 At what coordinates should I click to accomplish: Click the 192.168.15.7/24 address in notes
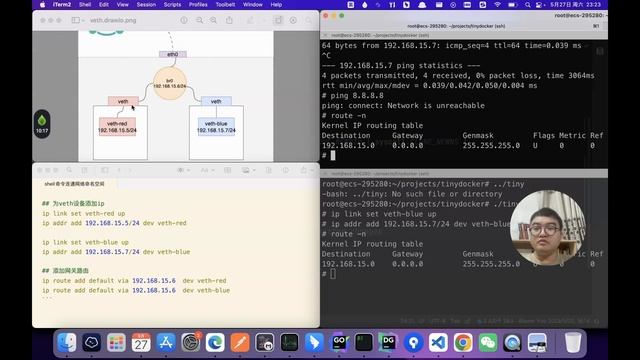tap(112, 252)
